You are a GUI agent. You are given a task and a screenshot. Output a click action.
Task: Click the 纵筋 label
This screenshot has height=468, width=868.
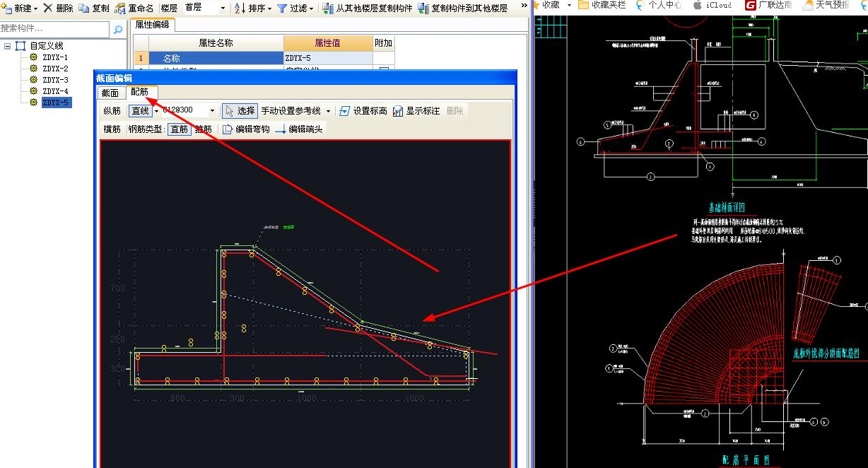(112, 111)
